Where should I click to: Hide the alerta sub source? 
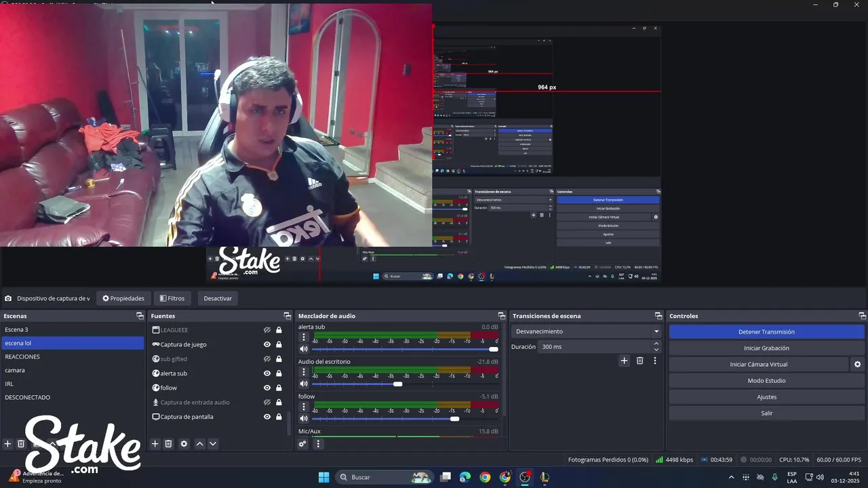point(267,373)
